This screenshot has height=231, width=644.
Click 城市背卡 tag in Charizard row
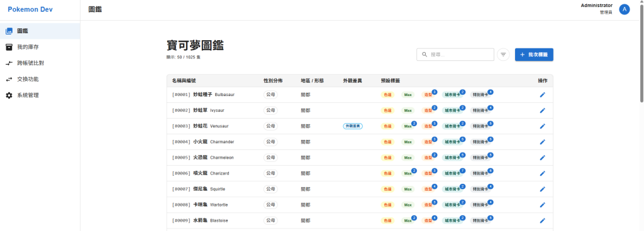coord(452,173)
